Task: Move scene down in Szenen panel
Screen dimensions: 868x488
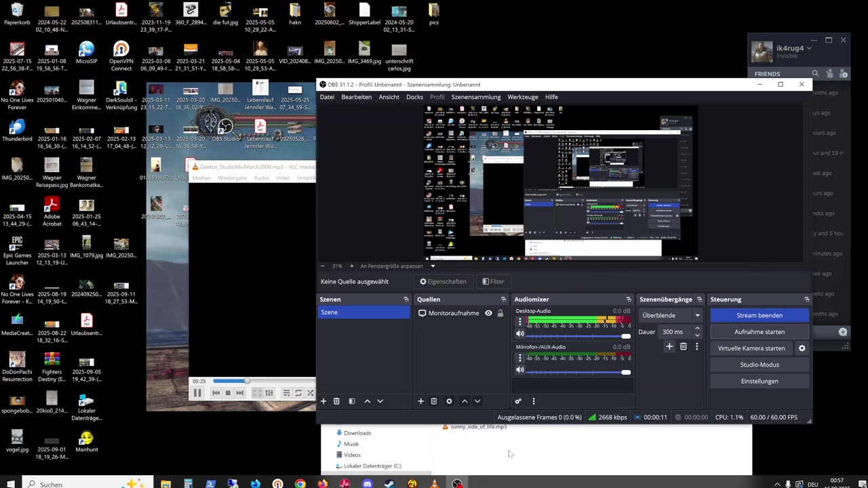Action: coord(380,401)
